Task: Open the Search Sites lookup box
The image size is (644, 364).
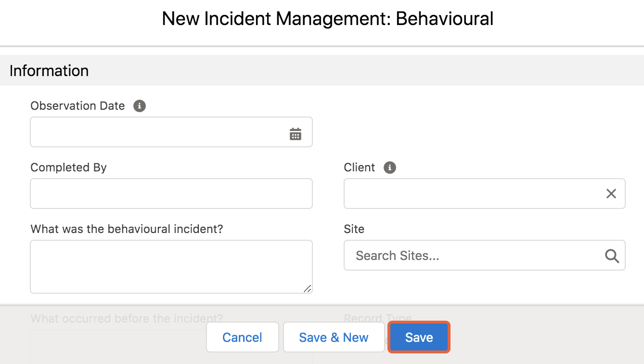Action: [x=485, y=255]
